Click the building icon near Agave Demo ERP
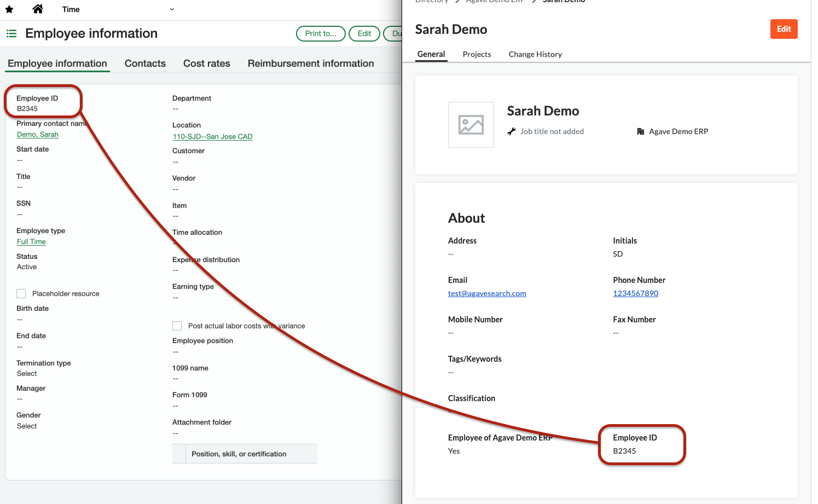 coord(641,131)
